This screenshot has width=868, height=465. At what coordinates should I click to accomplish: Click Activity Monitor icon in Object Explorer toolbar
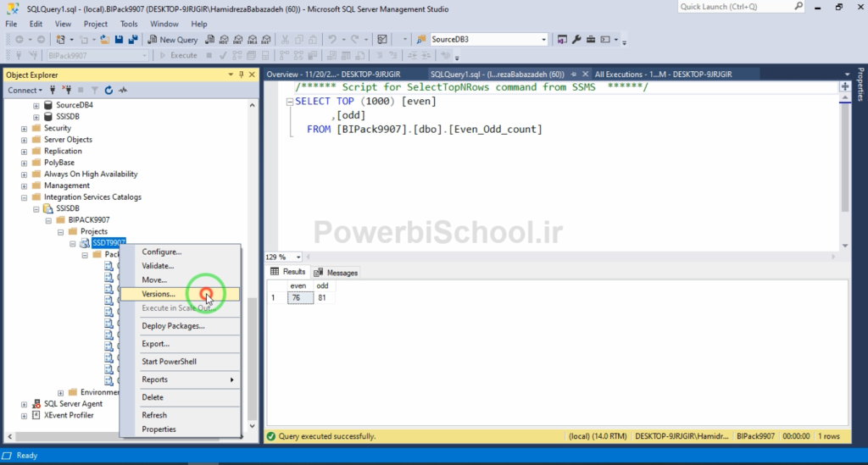click(122, 90)
